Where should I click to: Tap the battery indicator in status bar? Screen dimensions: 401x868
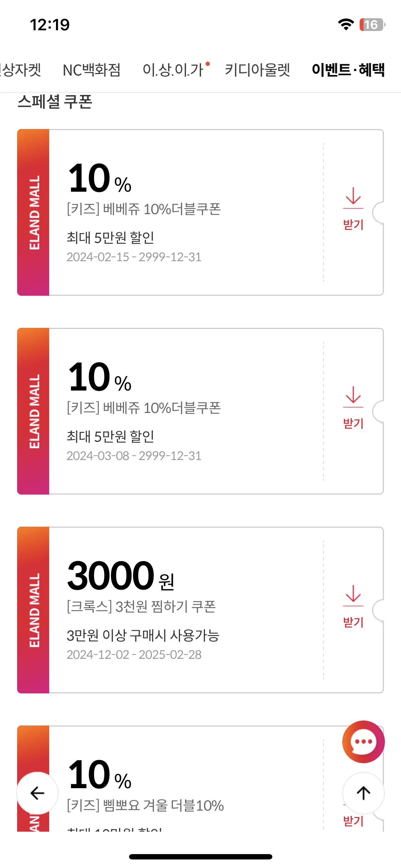coord(372,25)
